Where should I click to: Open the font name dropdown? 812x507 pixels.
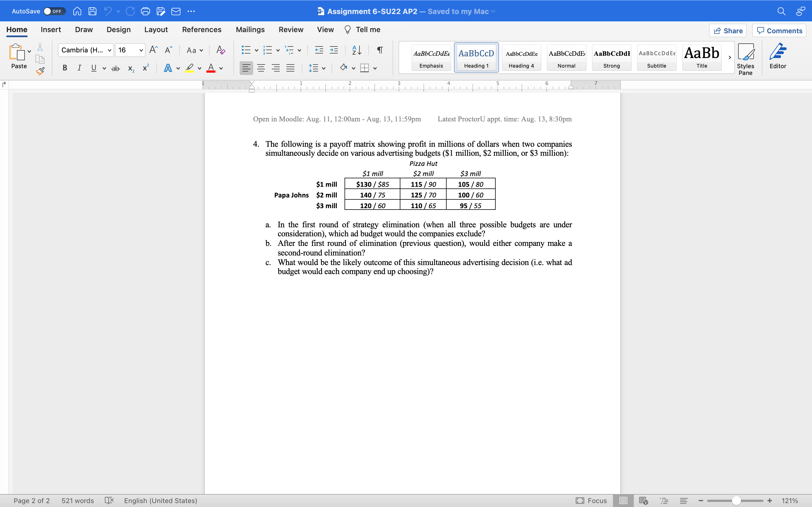coord(109,50)
